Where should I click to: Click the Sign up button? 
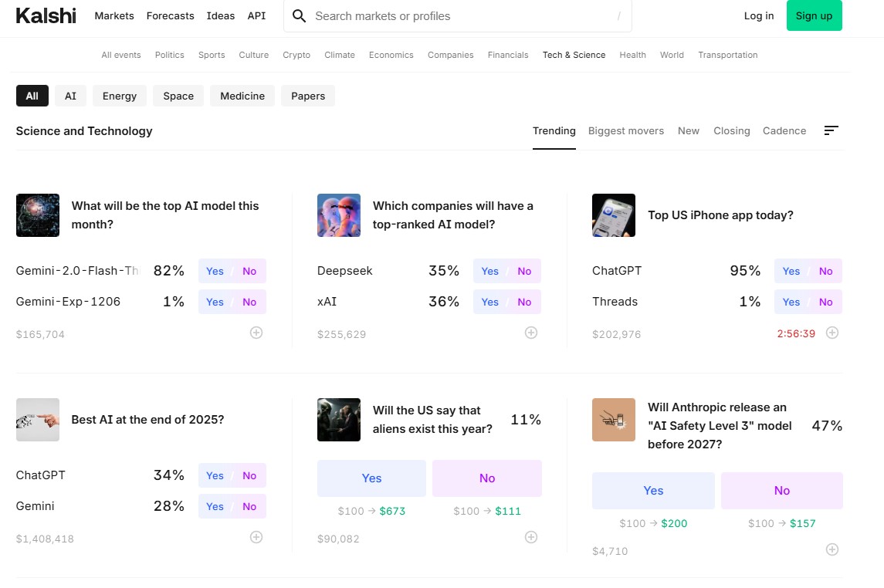(814, 15)
